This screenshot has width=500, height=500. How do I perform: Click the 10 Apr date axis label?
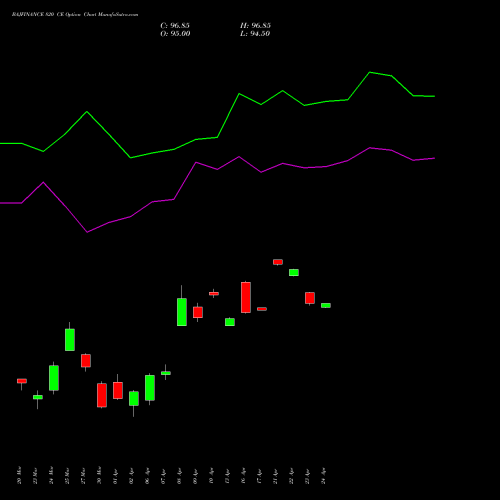pyautogui.click(x=211, y=475)
